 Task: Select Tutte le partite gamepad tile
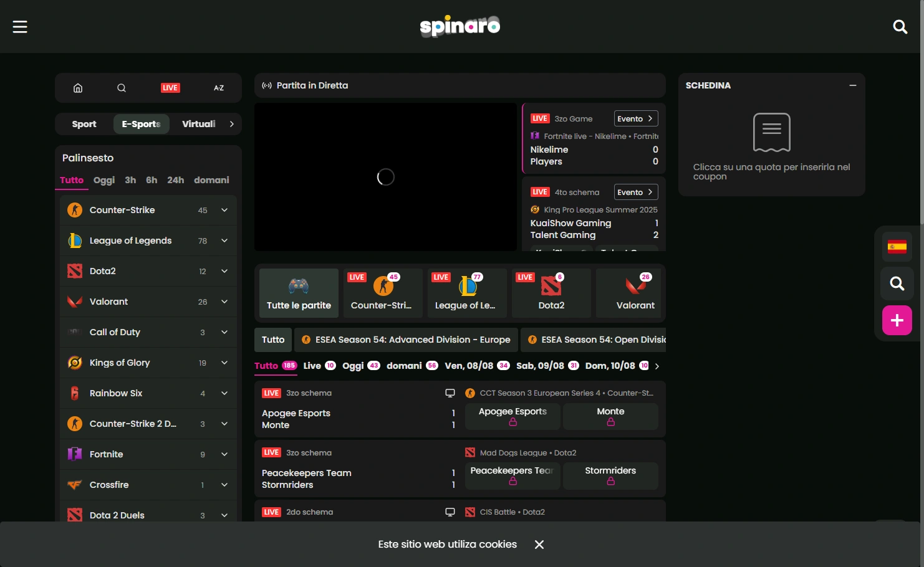click(299, 293)
